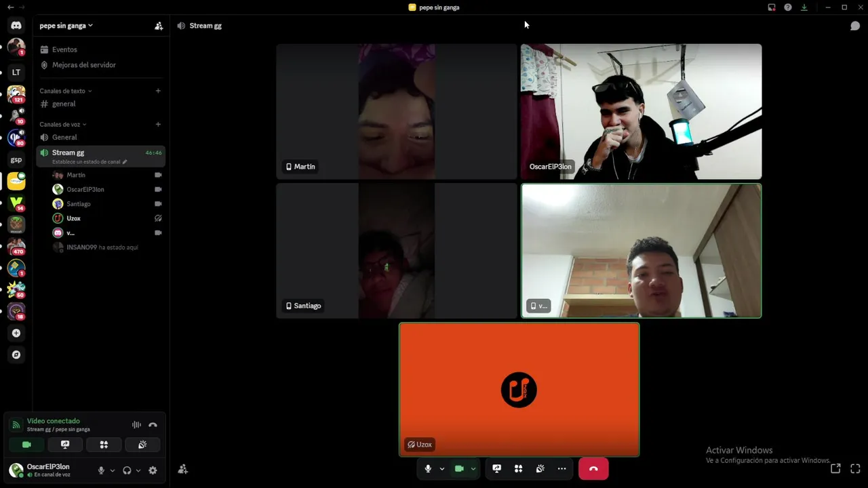This screenshot has height=488, width=868.
Task: Click OscarElP3lon in the voice member list
Action: 107,189
